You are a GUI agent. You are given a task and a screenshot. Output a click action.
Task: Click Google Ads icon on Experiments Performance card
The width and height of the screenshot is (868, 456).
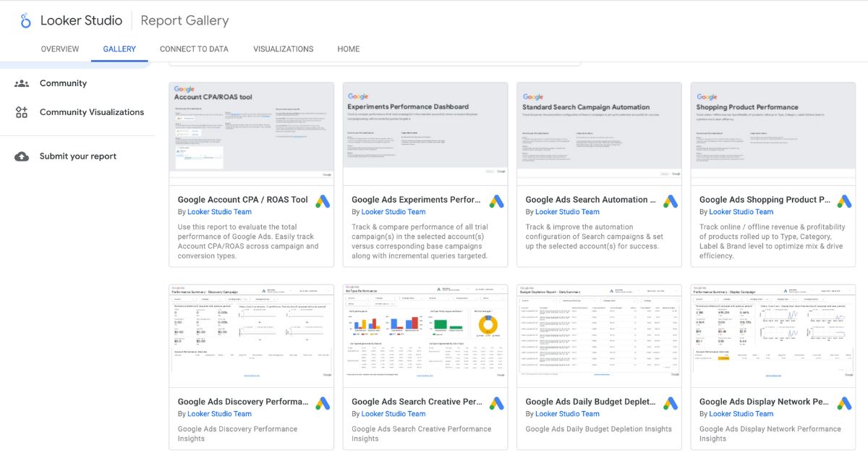[496, 201]
